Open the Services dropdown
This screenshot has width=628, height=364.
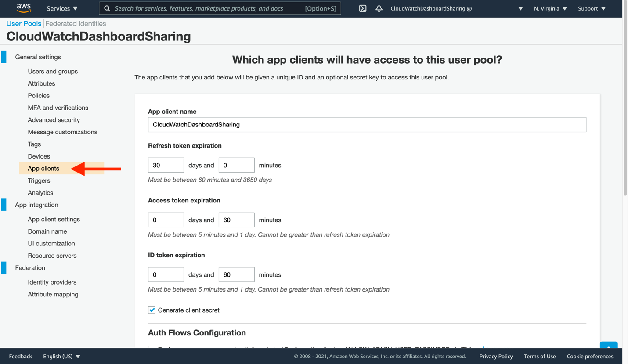point(61,8)
